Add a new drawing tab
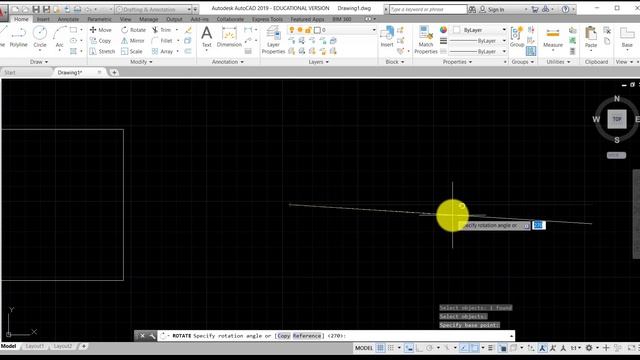This screenshot has width=640, height=360. pyautogui.click(x=114, y=72)
